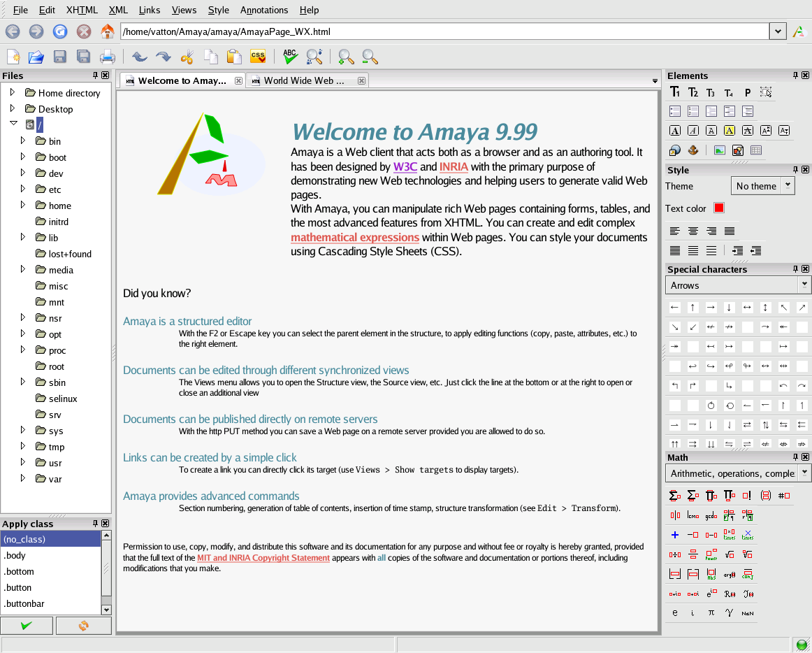The width and height of the screenshot is (812, 653).
Task: Click in the address bar field
Action: click(445, 31)
